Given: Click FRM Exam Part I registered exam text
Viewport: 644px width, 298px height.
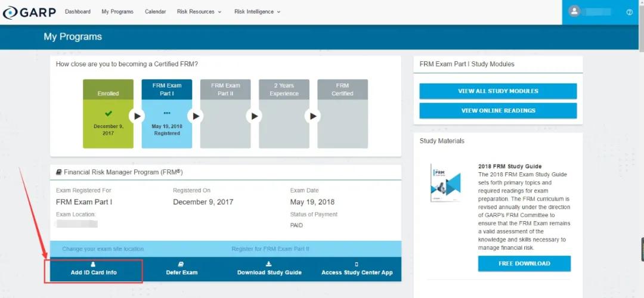Looking at the screenshot, I should pos(84,202).
